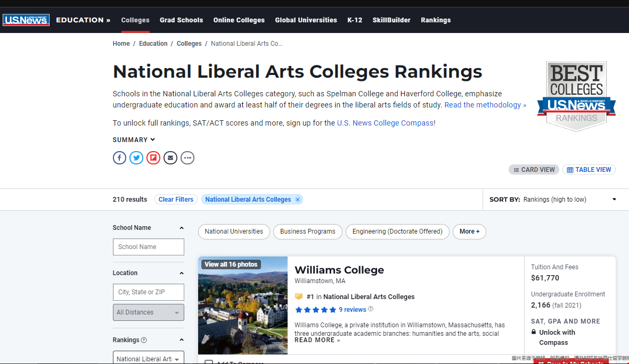Open U.S. News College Compass link
This screenshot has width=629, height=364.
(385, 123)
